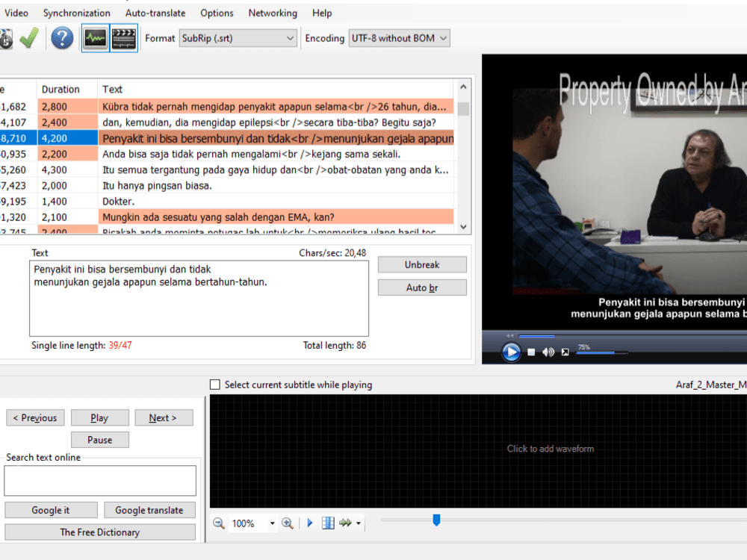Viewport: 747px width, 560px height.
Task: Click the green checkmark spell check icon
Action: (x=29, y=38)
